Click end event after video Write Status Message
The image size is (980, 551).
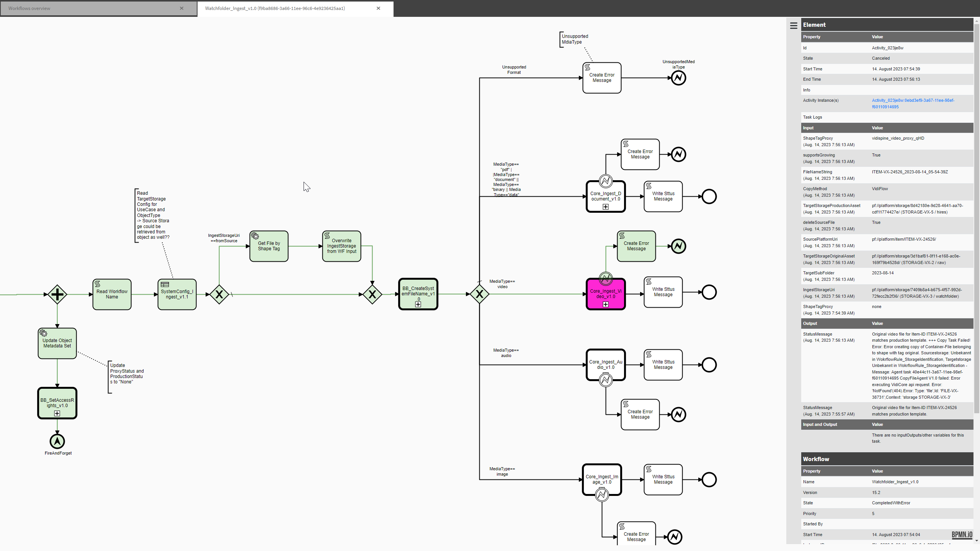[709, 292]
